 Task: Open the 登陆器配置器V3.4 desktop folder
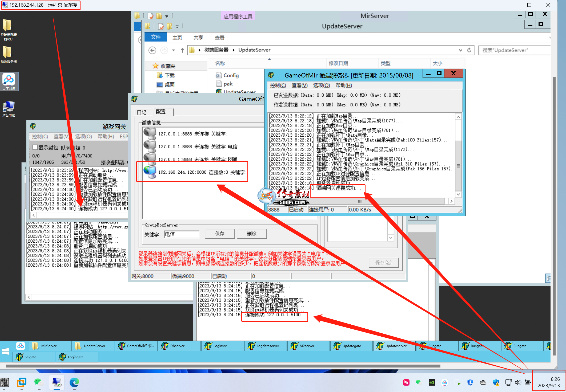(9, 30)
